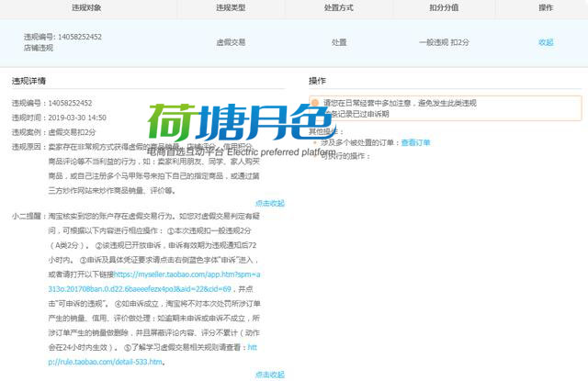Click the 操作 panel heading on the right

coord(317,81)
